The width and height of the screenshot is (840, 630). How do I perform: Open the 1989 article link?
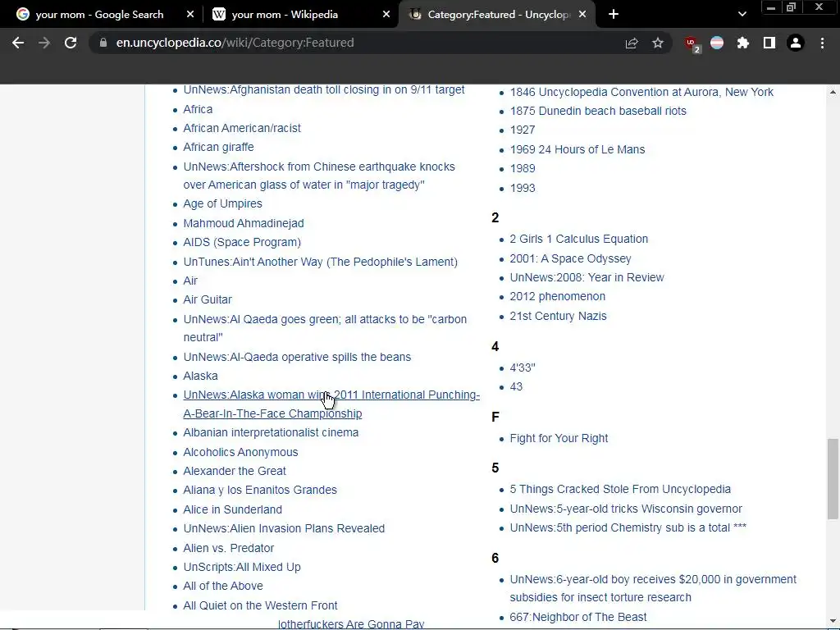tap(523, 168)
